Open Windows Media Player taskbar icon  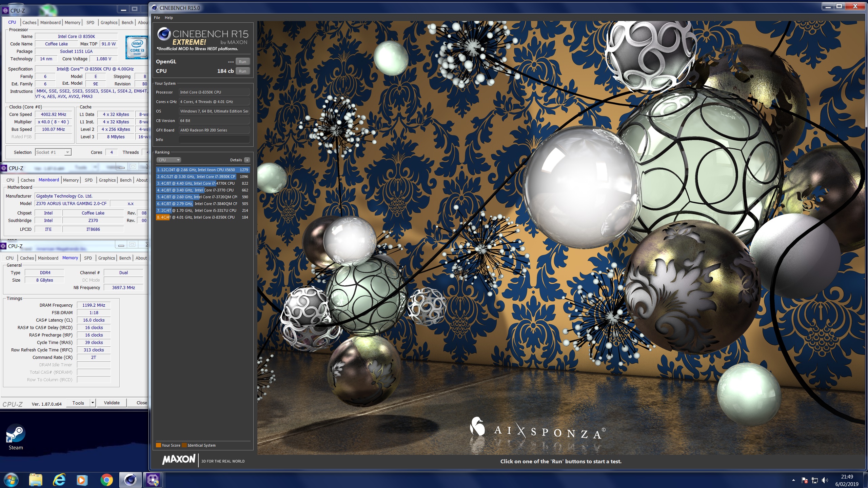(82, 480)
